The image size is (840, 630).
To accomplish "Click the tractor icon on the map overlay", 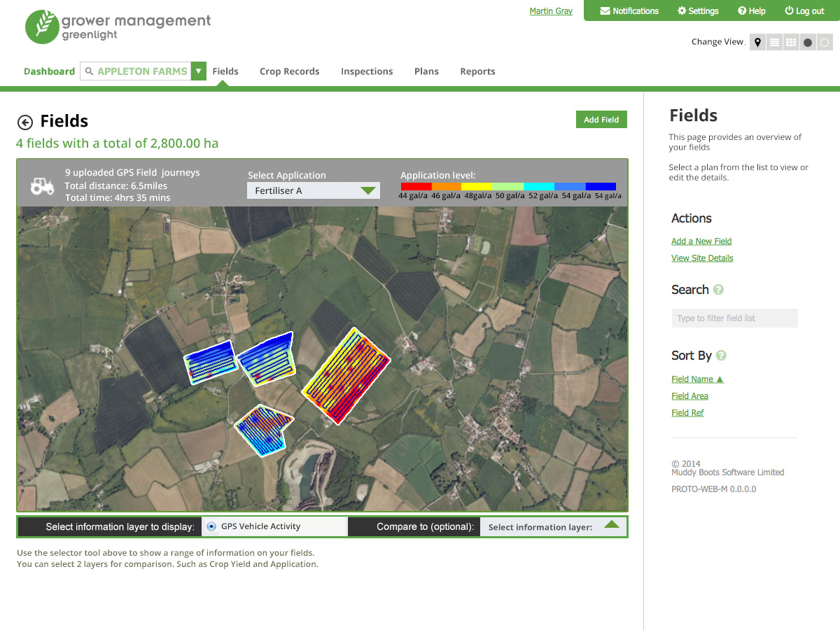I will click(42, 185).
